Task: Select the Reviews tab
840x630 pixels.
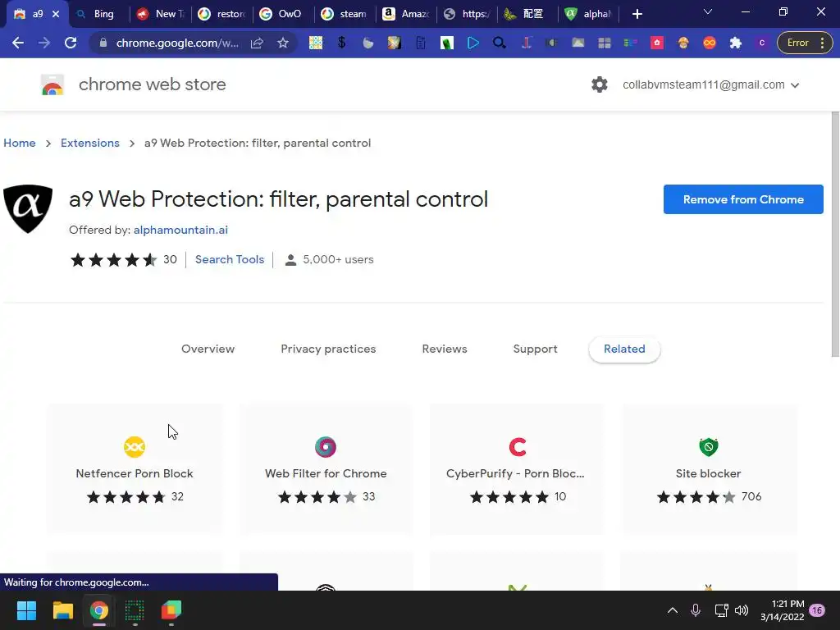Action: [x=445, y=349]
